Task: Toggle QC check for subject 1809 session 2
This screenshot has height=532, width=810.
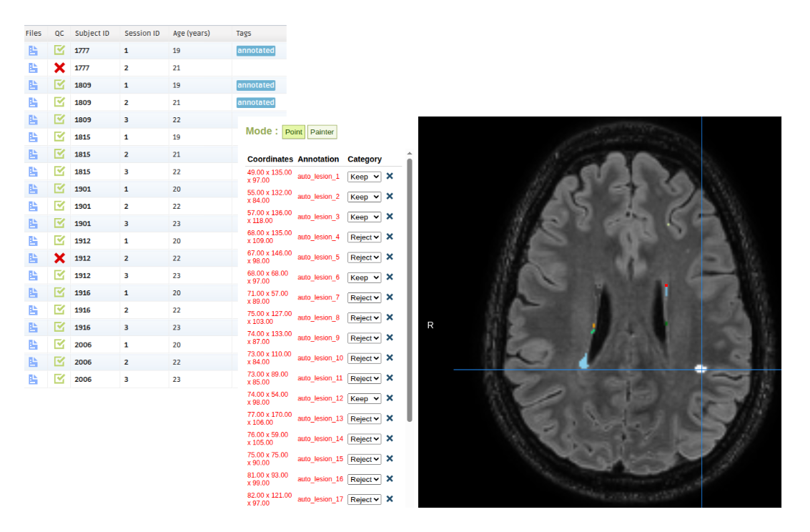Action: coord(59,102)
